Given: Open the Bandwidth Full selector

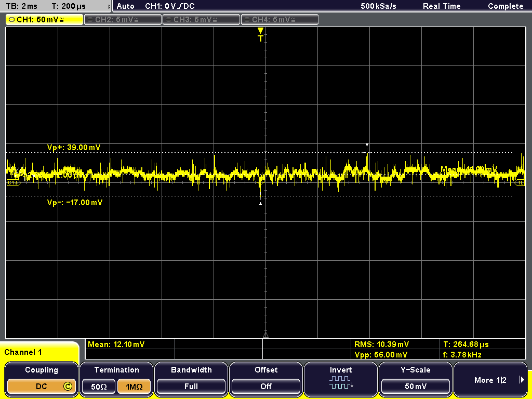Looking at the screenshot, I should coord(191,386).
